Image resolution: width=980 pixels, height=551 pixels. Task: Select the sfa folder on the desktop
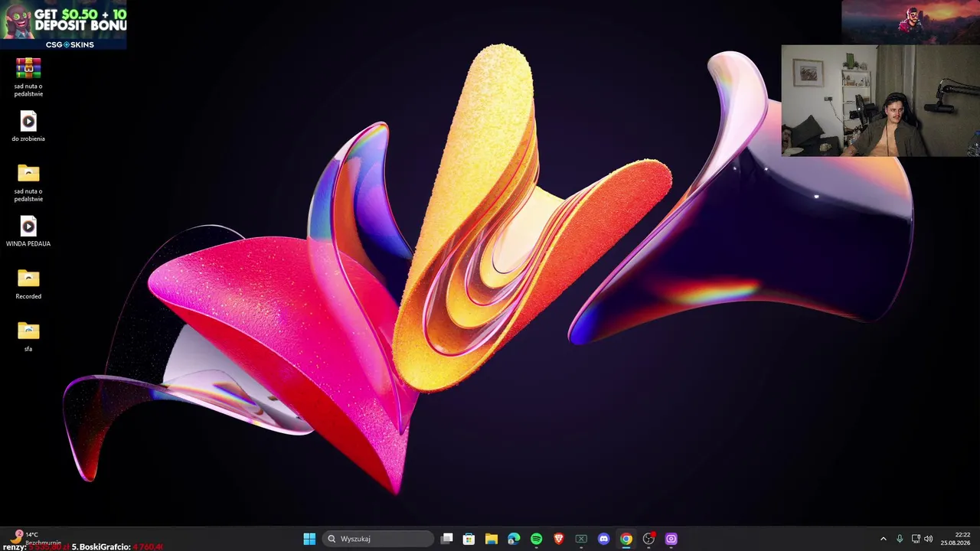pyautogui.click(x=28, y=337)
